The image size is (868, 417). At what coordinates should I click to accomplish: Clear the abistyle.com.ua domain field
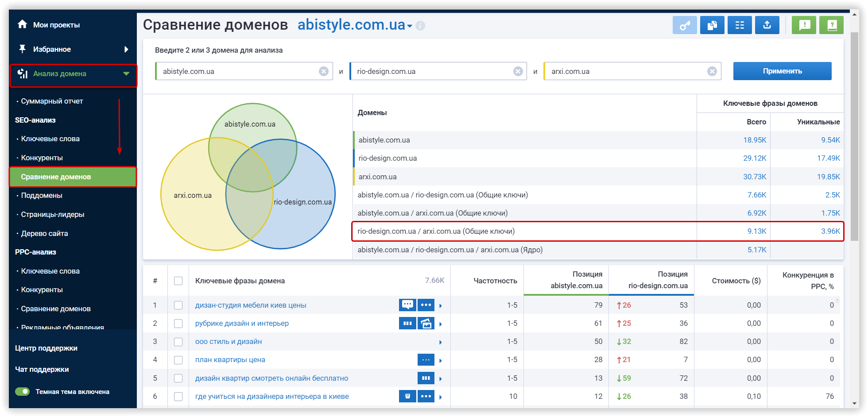pos(324,71)
